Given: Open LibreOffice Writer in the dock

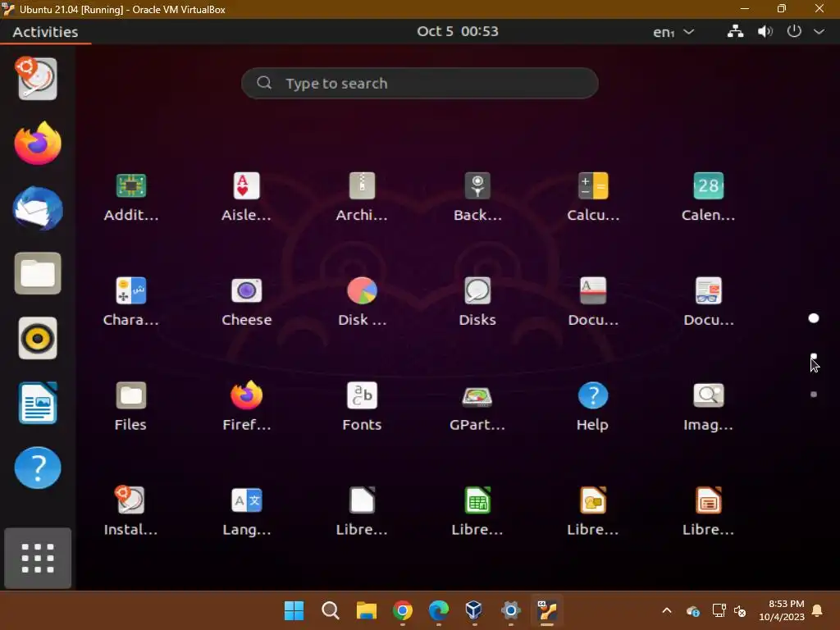Looking at the screenshot, I should (x=38, y=403).
